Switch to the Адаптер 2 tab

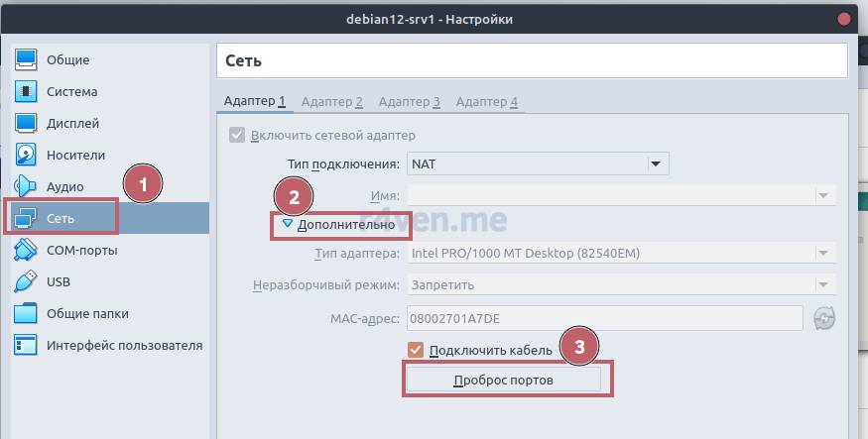(331, 102)
